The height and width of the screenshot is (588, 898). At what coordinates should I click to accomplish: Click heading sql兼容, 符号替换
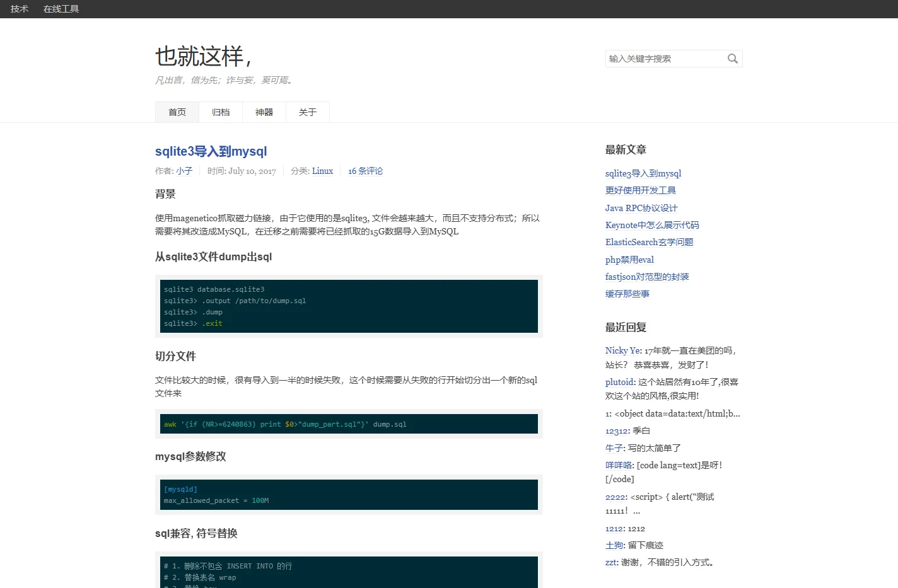[196, 533]
